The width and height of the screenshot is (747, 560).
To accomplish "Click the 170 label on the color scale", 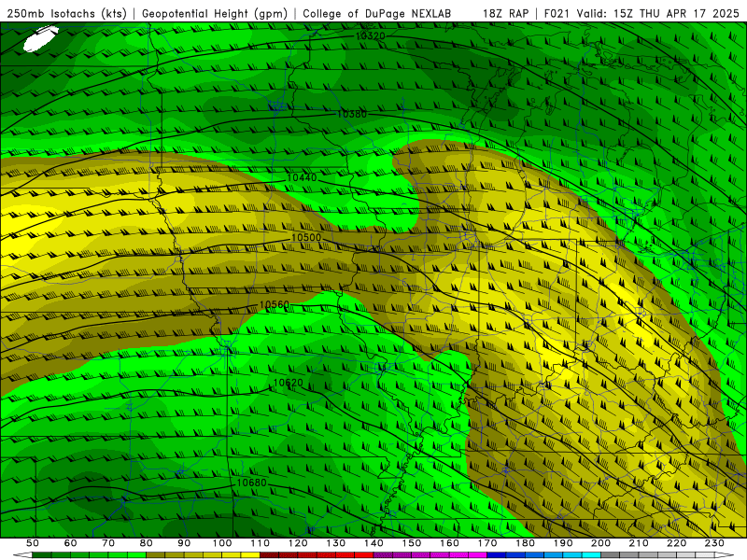I will pos(487,543).
